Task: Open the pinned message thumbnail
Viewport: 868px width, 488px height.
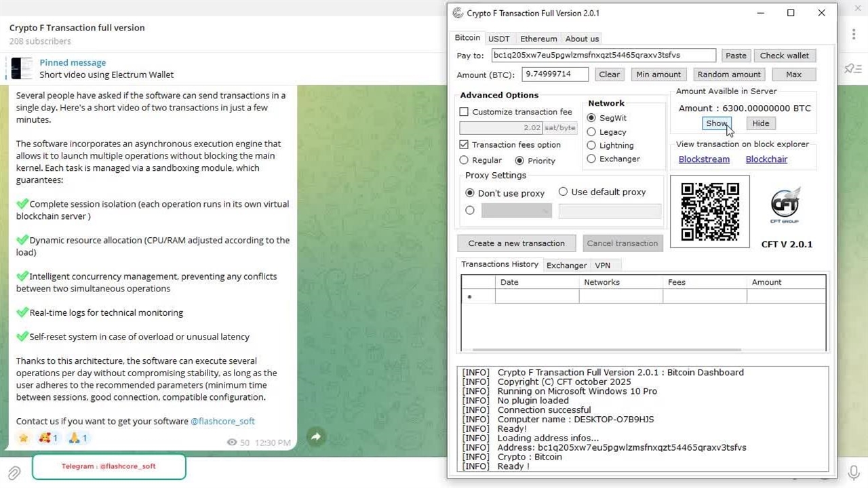Action: (x=22, y=68)
